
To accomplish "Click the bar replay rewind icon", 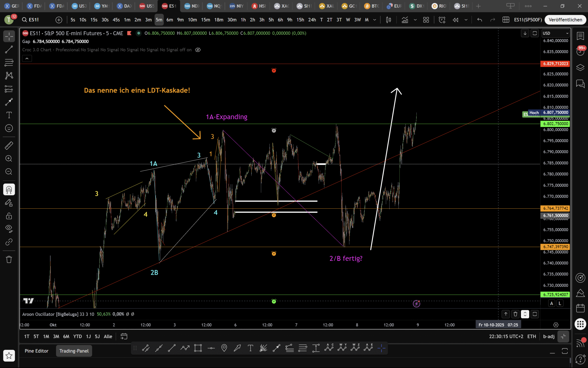I will [x=455, y=20].
